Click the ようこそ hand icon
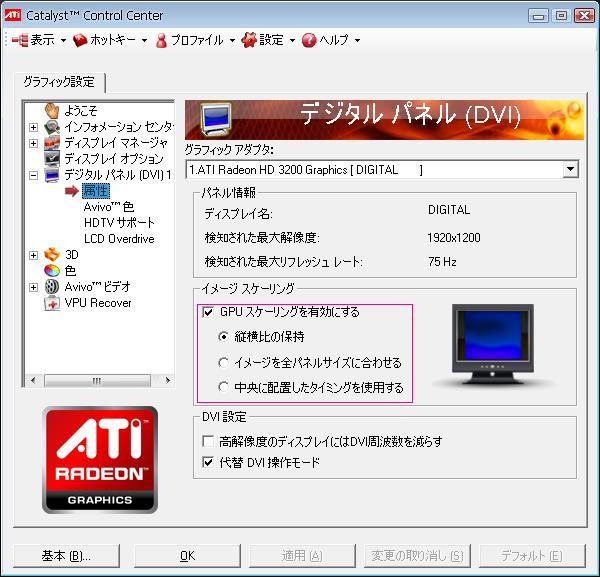This screenshot has height=577, width=600. click(52, 111)
